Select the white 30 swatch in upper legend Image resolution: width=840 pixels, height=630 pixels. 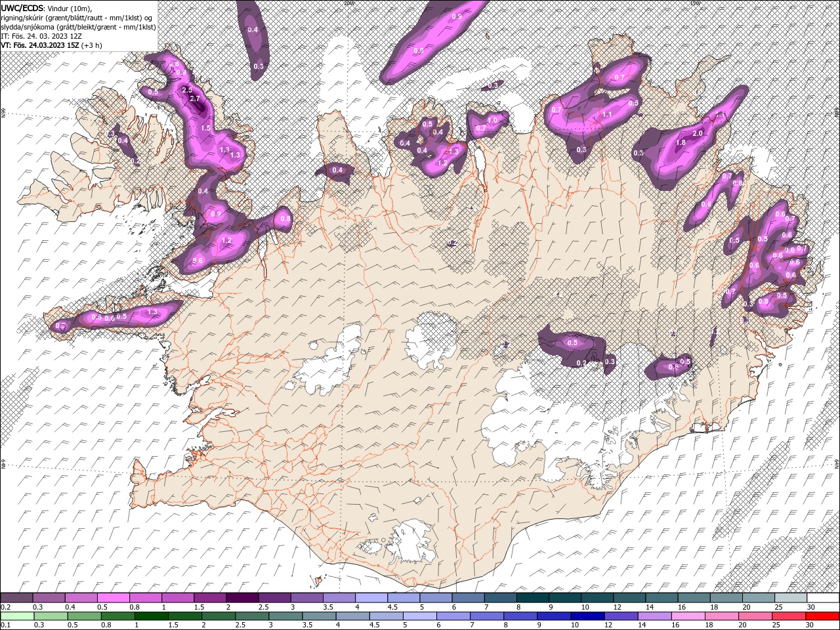[x=822, y=598]
